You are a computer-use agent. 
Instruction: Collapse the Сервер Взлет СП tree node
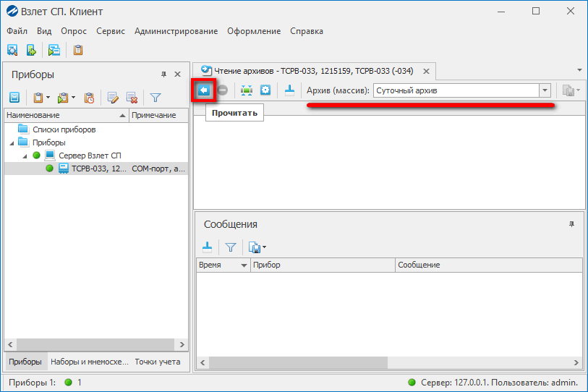pyautogui.click(x=25, y=156)
